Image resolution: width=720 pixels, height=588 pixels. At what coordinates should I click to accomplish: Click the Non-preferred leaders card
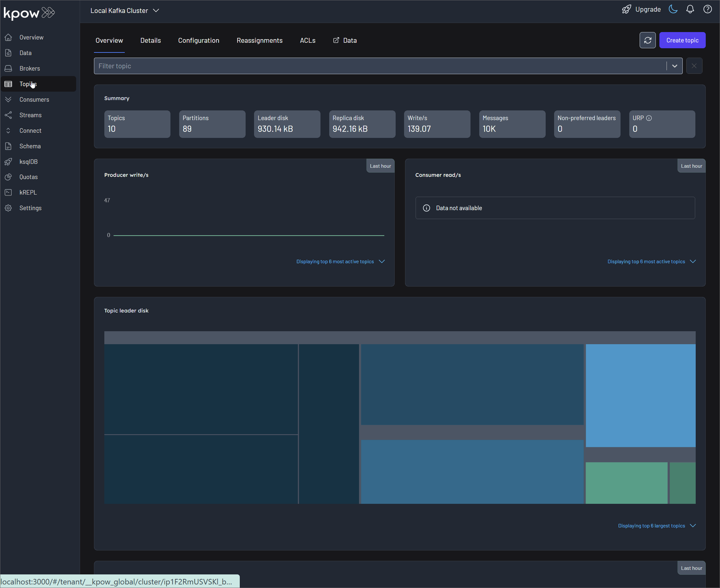(587, 124)
